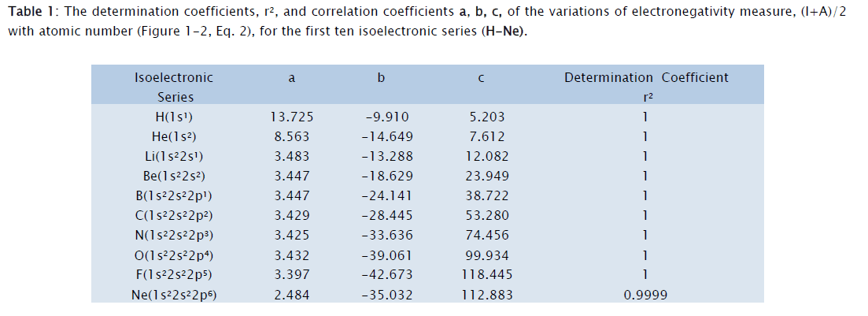This screenshot has height=316, width=868.
Task: Select the 'Determination Coefficient' header
Action: click(646, 77)
